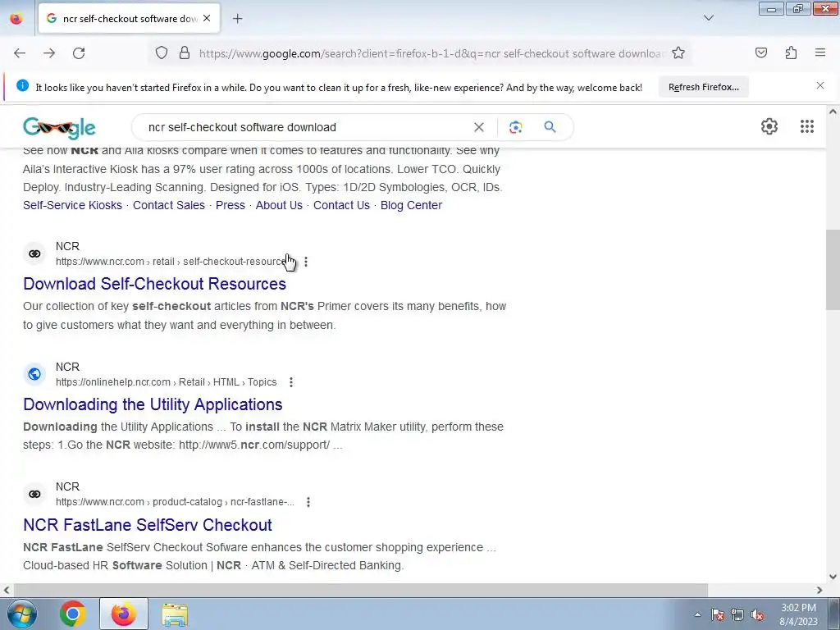Click the www.ncr.com retail breadcrumb URL

coord(171,262)
